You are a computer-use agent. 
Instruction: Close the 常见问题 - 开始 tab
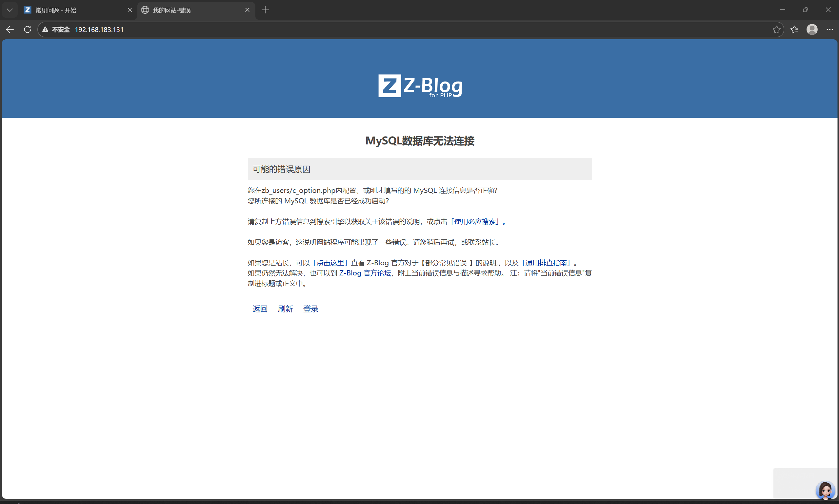[130, 10]
